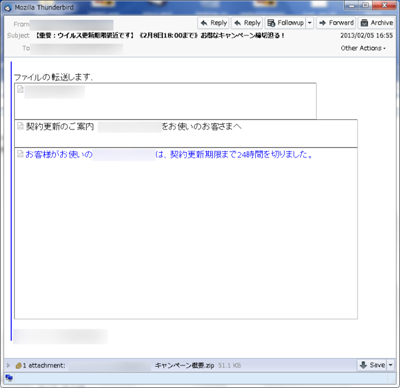Click the Followup button

[x=285, y=23]
